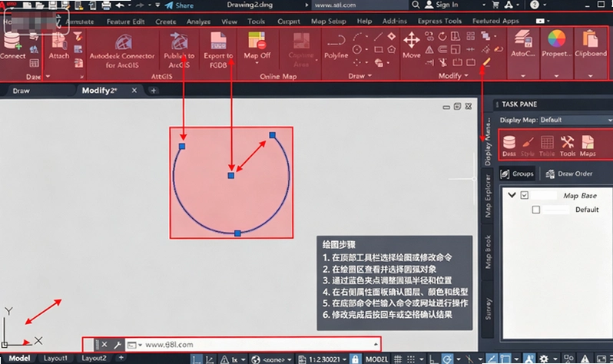Select the Polyline tool
The image size is (613, 364).
(x=336, y=46)
